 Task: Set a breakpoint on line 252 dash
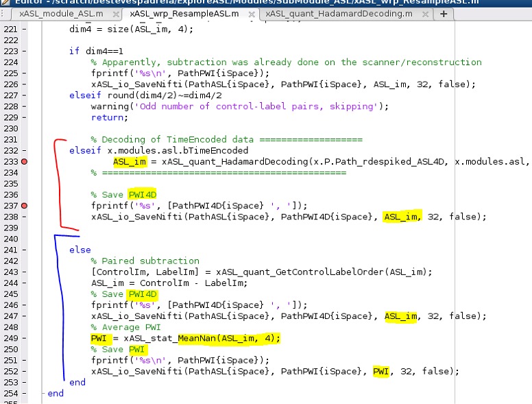[x=25, y=371]
